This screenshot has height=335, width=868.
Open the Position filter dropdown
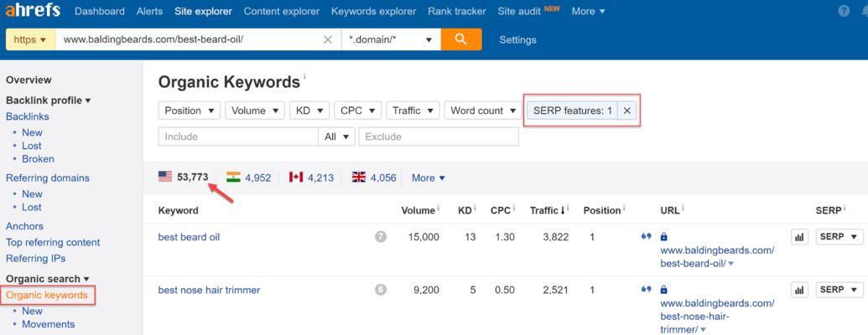[x=190, y=111]
